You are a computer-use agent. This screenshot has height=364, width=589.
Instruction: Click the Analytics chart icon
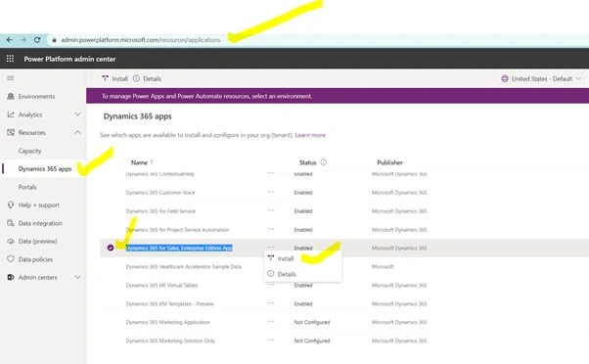[x=11, y=114]
